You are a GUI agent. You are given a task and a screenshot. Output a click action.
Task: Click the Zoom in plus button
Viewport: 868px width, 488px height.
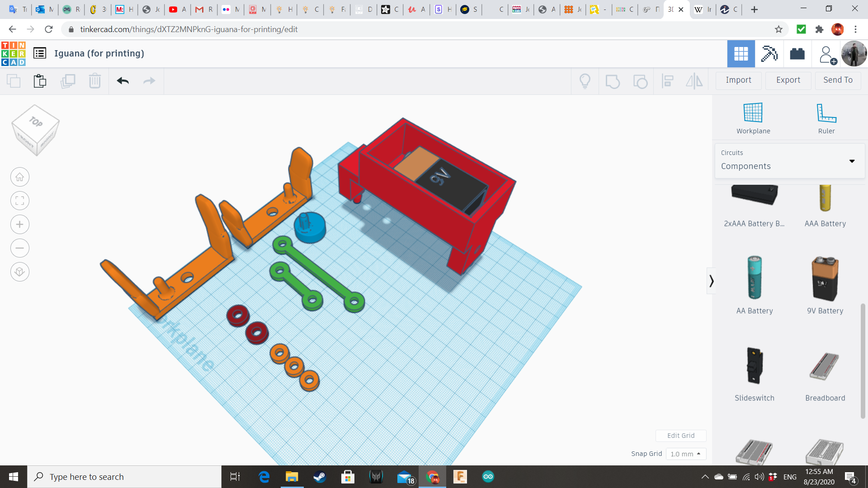click(x=20, y=225)
